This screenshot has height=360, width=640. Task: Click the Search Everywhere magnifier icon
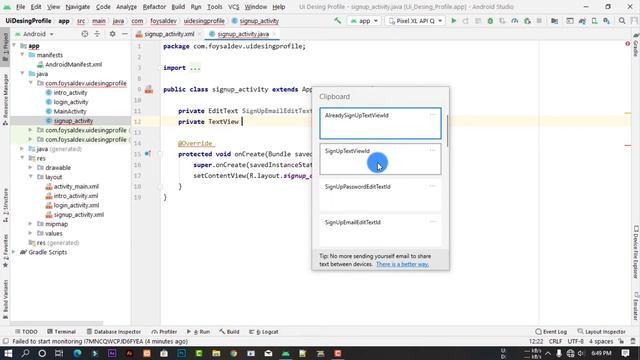click(x=622, y=20)
